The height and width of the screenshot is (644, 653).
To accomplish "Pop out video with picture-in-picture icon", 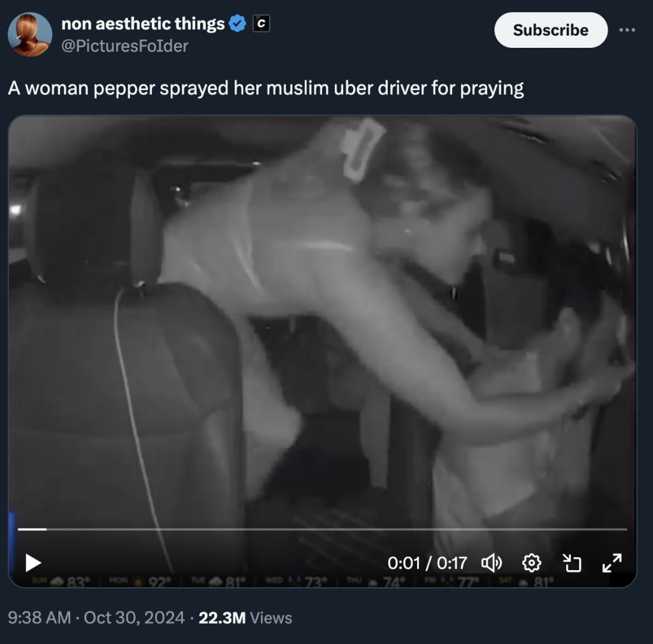I will [x=571, y=563].
